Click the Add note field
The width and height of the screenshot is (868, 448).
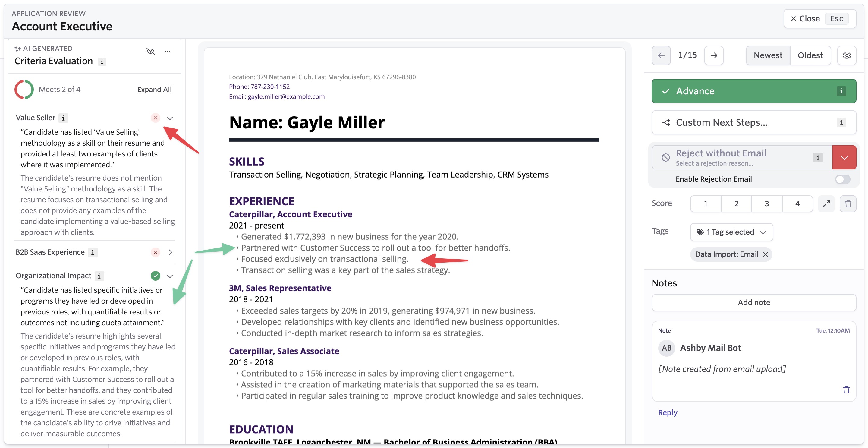pyautogui.click(x=753, y=302)
